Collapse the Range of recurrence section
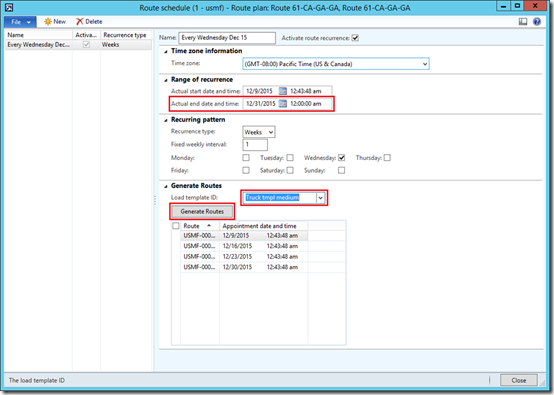The width and height of the screenshot is (554, 395). coord(166,80)
